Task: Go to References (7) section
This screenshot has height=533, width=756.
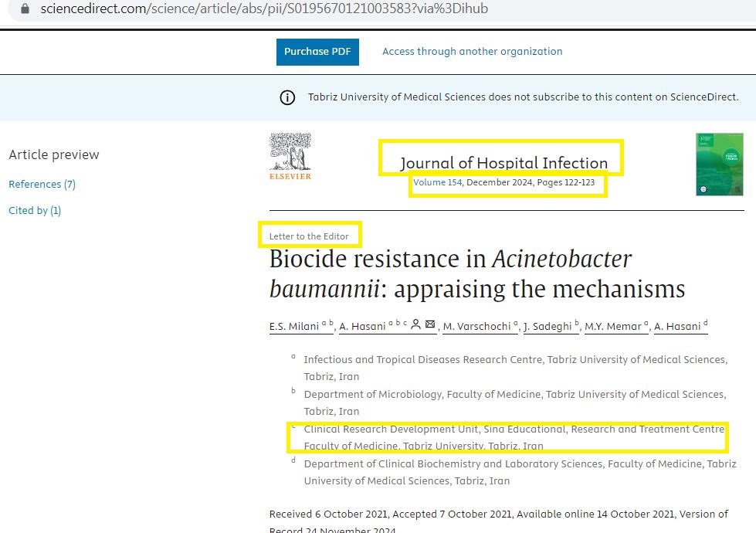Action: coord(42,184)
